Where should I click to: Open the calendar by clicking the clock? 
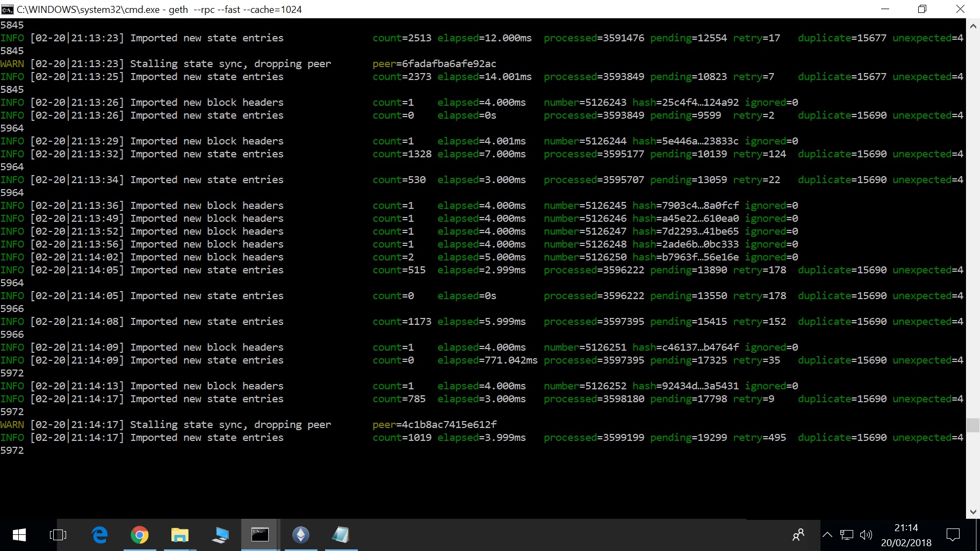(907, 534)
